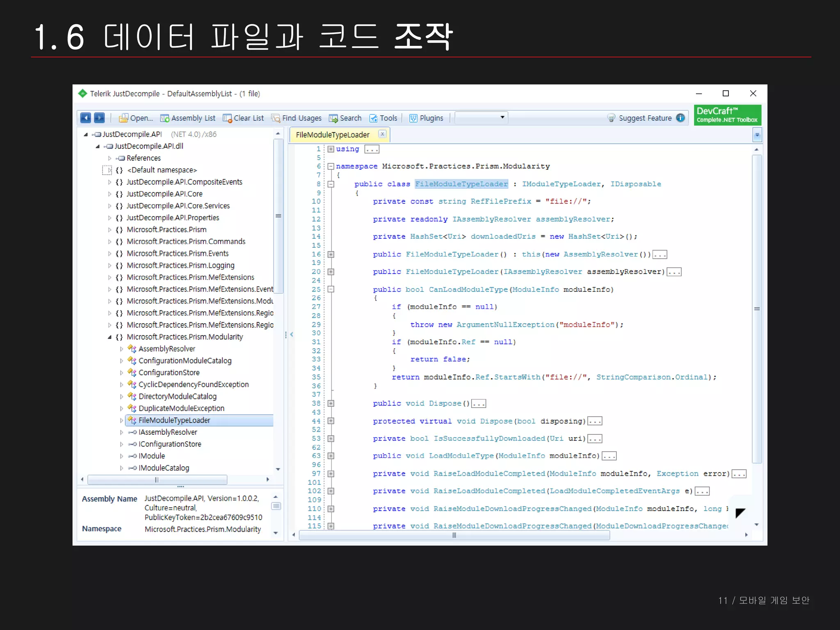The image size is (840, 630).
Task: Click the FileModuleTypeLoader class icon in tree
Action: tap(132, 420)
